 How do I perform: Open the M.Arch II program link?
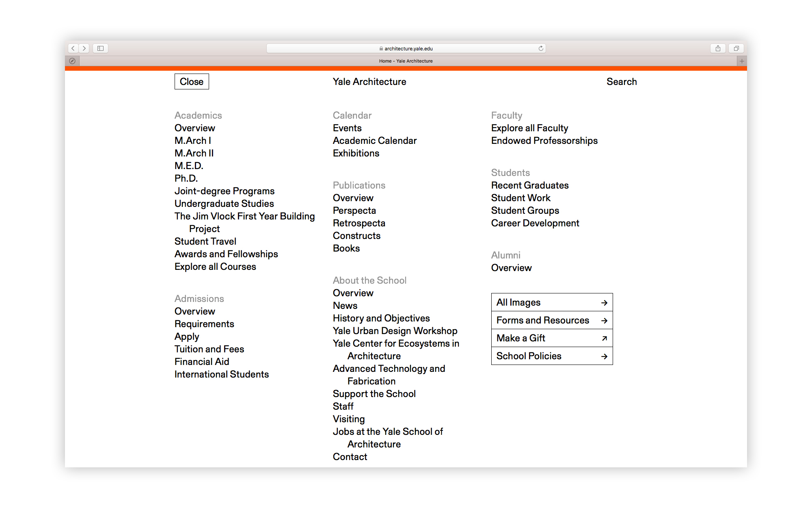pos(194,153)
